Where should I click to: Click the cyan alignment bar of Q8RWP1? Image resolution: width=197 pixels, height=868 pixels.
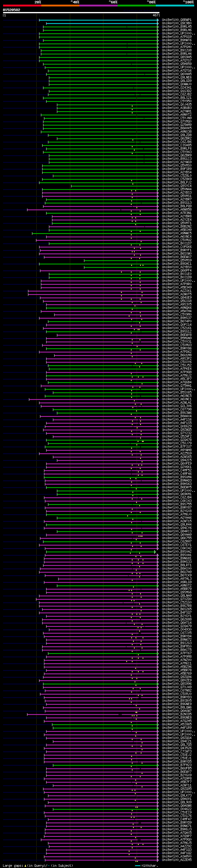pyautogui.click(x=98, y=20)
